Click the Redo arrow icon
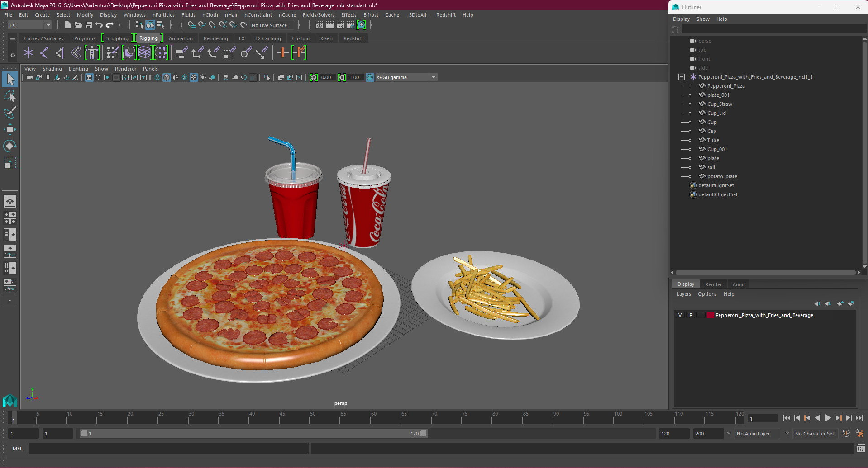Screen dimensions: 868x468 [110, 25]
